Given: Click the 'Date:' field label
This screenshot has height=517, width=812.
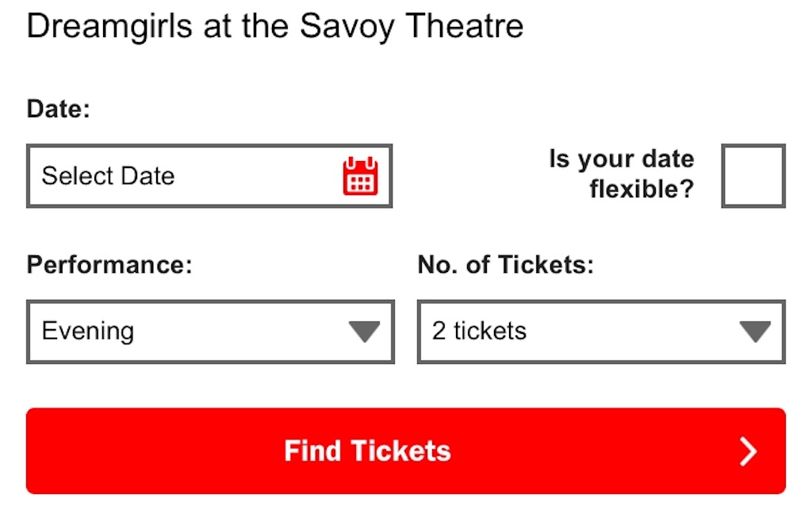Looking at the screenshot, I should pos(59,109).
